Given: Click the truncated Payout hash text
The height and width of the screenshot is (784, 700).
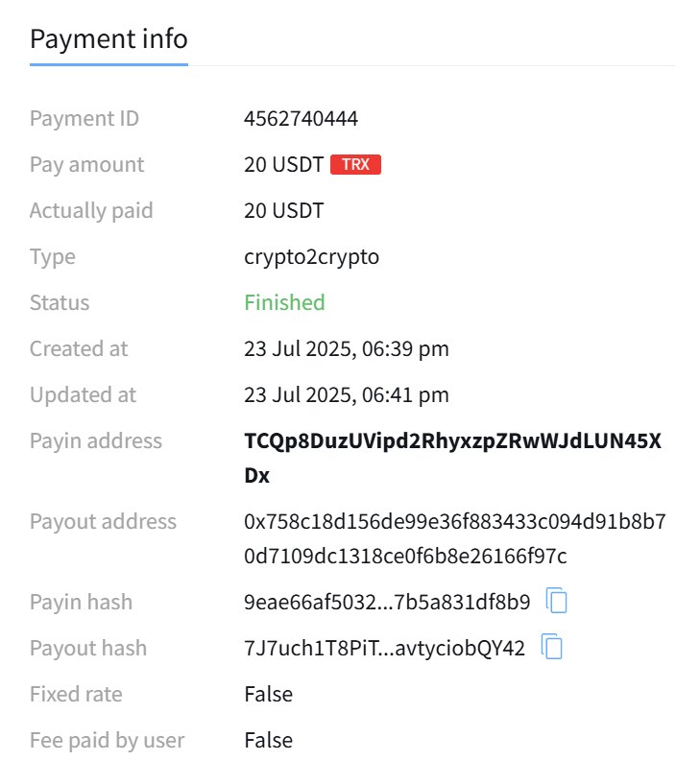Looking at the screenshot, I should (384, 648).
